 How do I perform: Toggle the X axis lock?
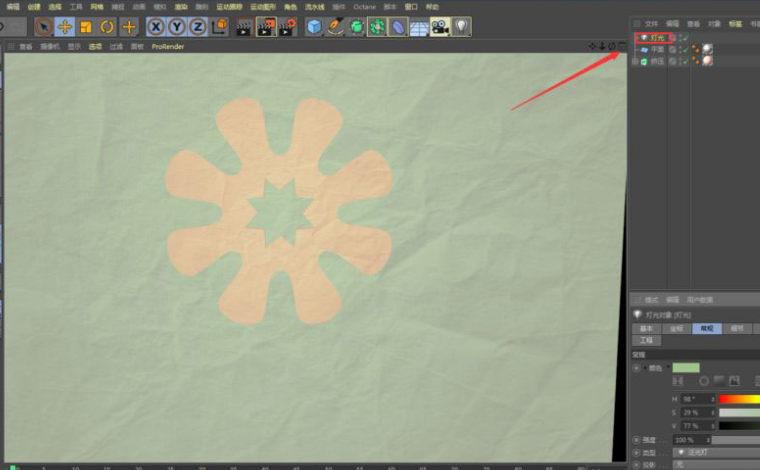click(x=156, y=27)
